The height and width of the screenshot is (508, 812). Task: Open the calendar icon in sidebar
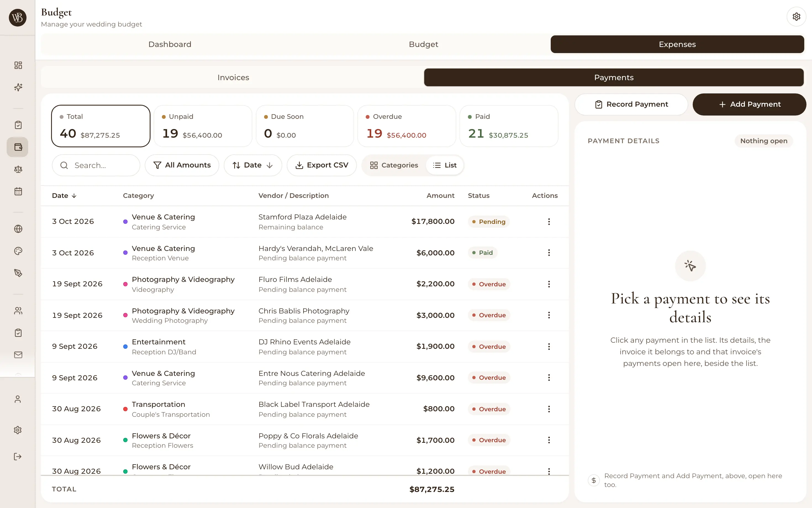click(x=18, y=192)
